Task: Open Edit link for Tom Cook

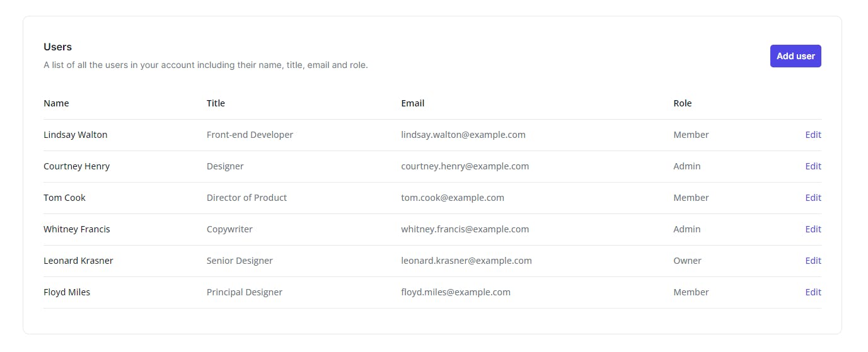Action: [x=813, y=198]
